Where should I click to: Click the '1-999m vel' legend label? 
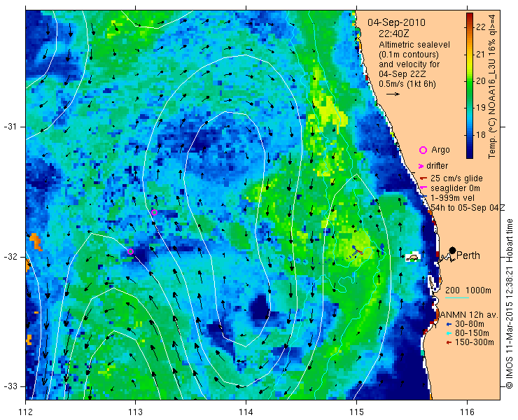click(453, 198)
